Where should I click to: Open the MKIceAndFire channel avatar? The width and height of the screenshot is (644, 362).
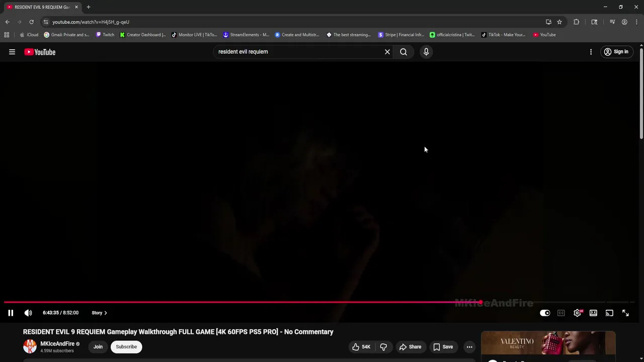pos(30,346)
